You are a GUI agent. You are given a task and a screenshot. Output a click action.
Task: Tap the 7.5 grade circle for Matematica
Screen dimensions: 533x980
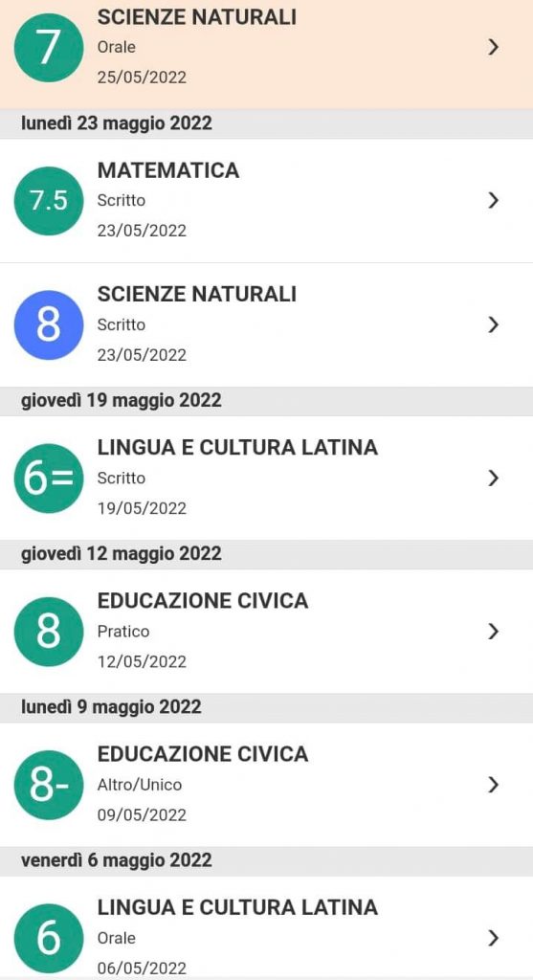click(x=49, y=201)
